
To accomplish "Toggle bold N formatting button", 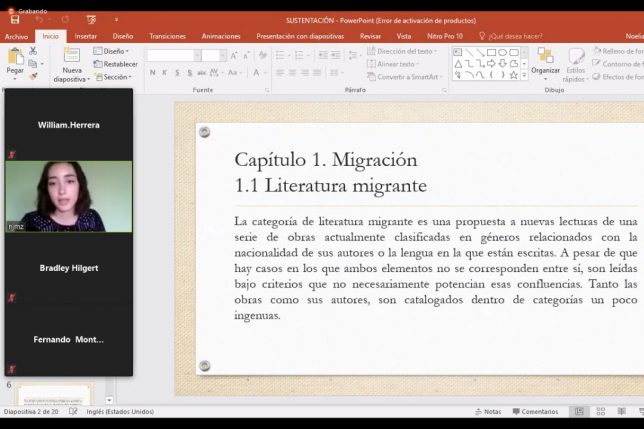I will click(152, 72).
